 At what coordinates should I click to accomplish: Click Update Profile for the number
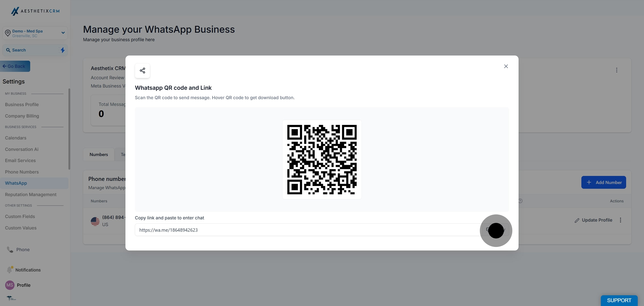(593, 220)
